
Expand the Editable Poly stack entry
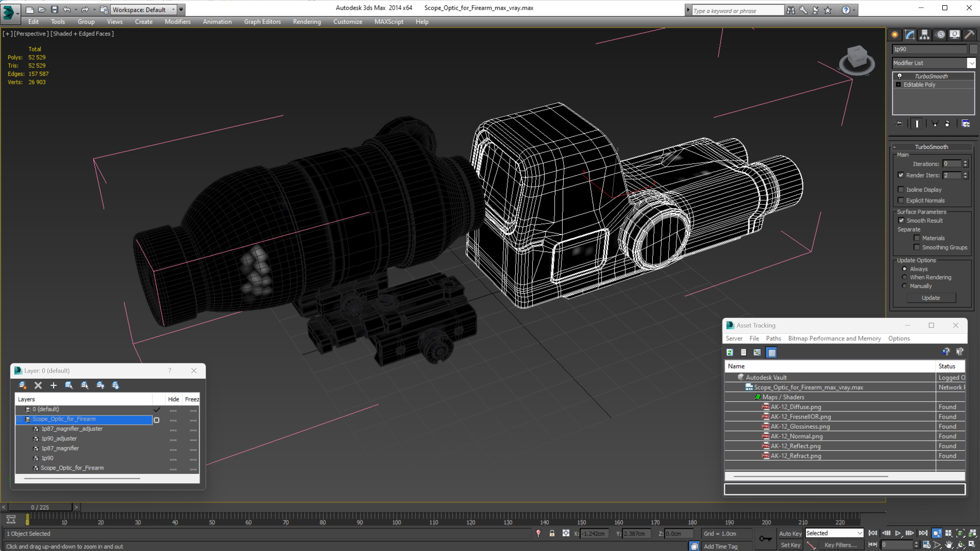point(898,84)
